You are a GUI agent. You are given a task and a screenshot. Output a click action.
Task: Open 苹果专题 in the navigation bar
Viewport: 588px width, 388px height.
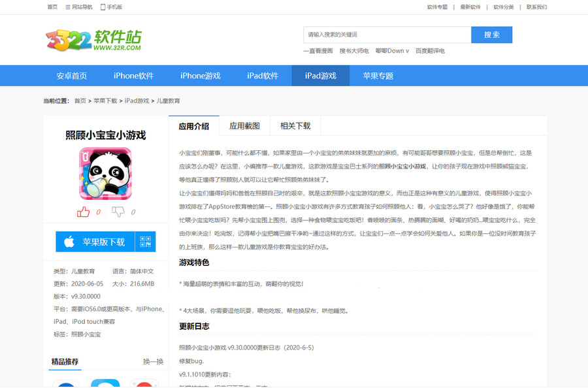[x=378, y=76]
